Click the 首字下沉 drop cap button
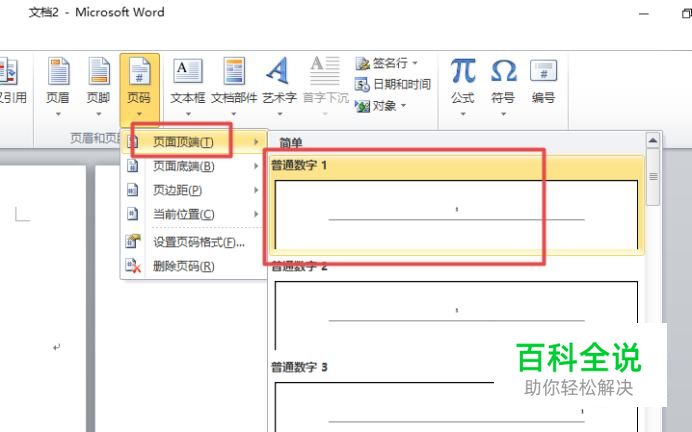This screenshot has height=432, width=692. tap(326, 86)
